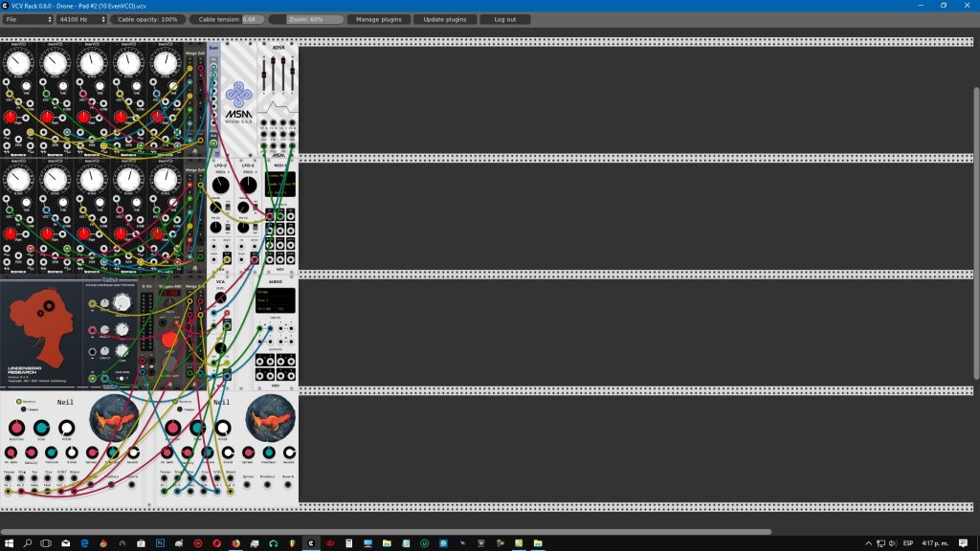This screenshot has width=980, height=551.
Task: Toggle Reverse on the right Neil module
Action: click(175, 402)
